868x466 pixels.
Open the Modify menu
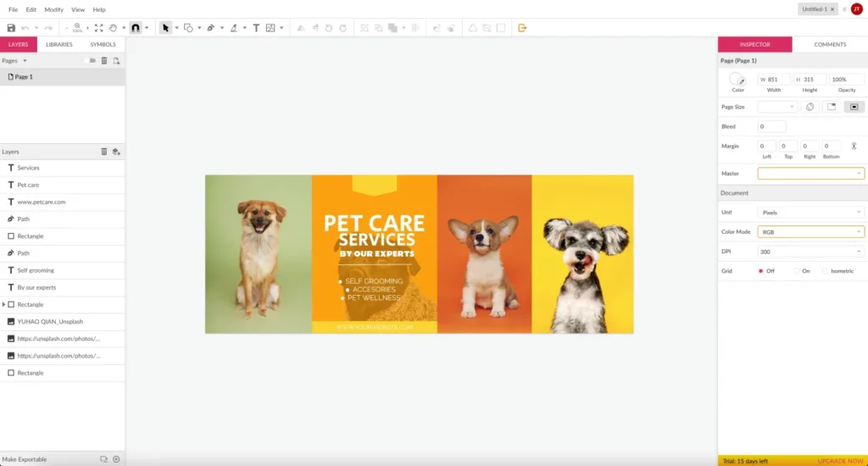[53, 9]
